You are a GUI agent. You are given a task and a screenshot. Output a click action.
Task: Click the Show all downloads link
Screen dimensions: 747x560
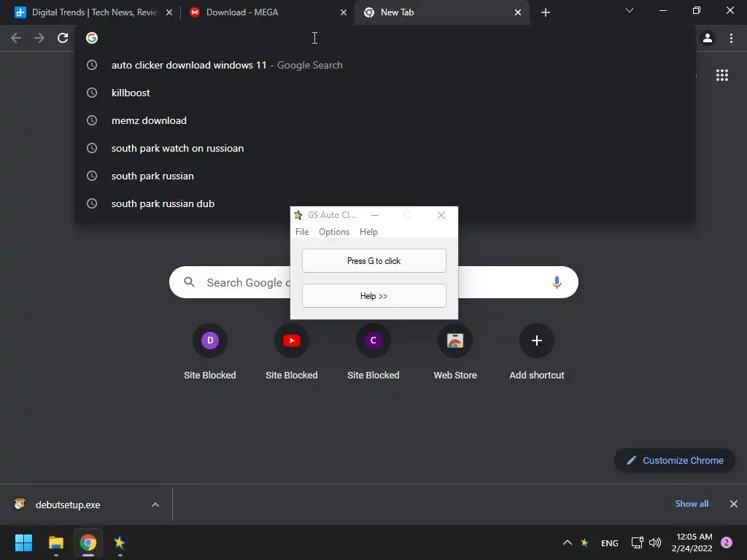click(x=692, y=504)
